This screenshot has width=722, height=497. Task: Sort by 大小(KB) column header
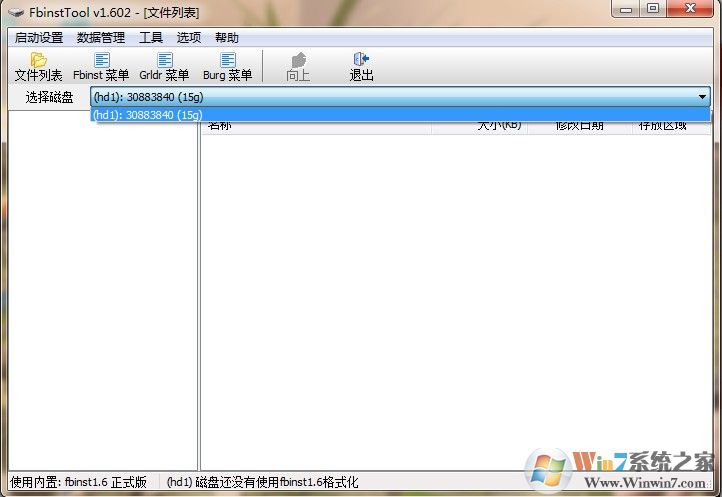[480, 128]
